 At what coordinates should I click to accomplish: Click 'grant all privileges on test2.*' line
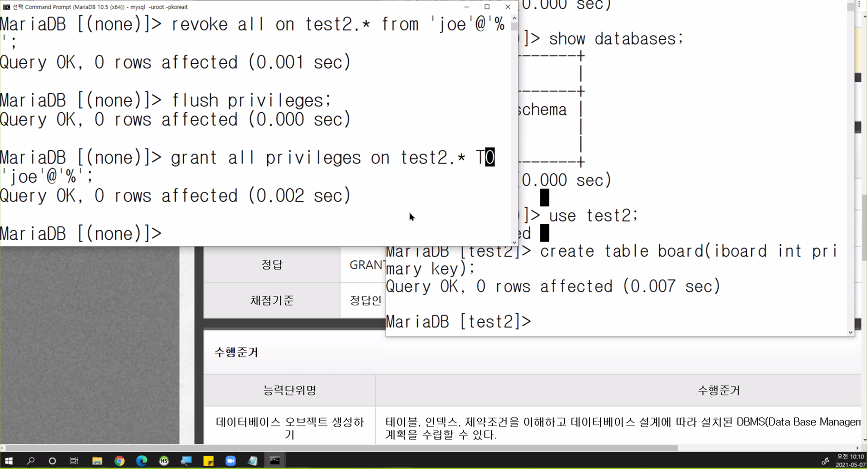pos(247,158)
